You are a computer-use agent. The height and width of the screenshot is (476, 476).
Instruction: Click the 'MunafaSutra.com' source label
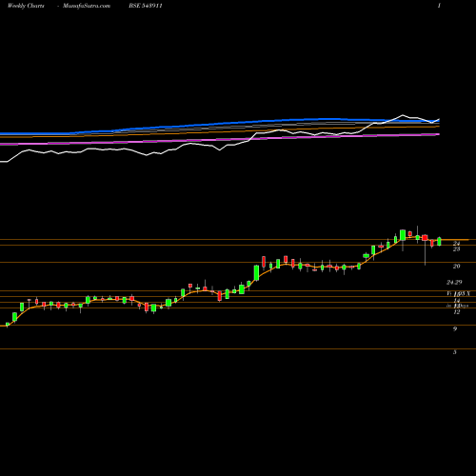[x=87, y=6]
